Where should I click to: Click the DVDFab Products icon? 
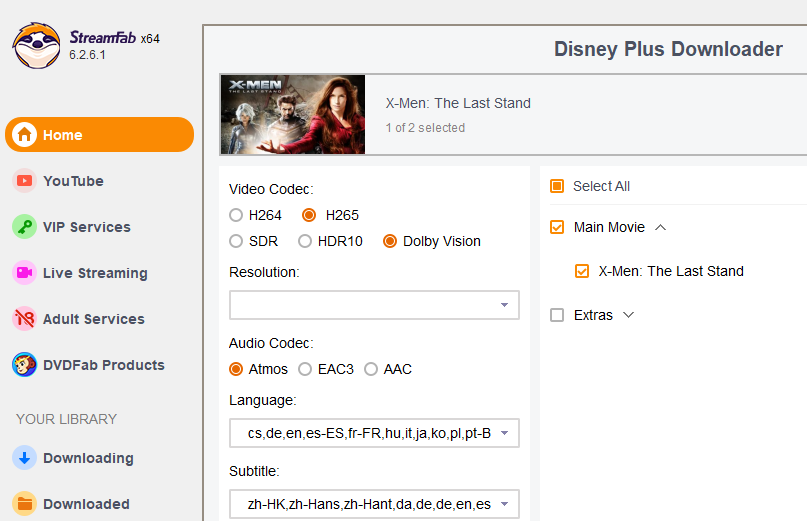(25, 365)
